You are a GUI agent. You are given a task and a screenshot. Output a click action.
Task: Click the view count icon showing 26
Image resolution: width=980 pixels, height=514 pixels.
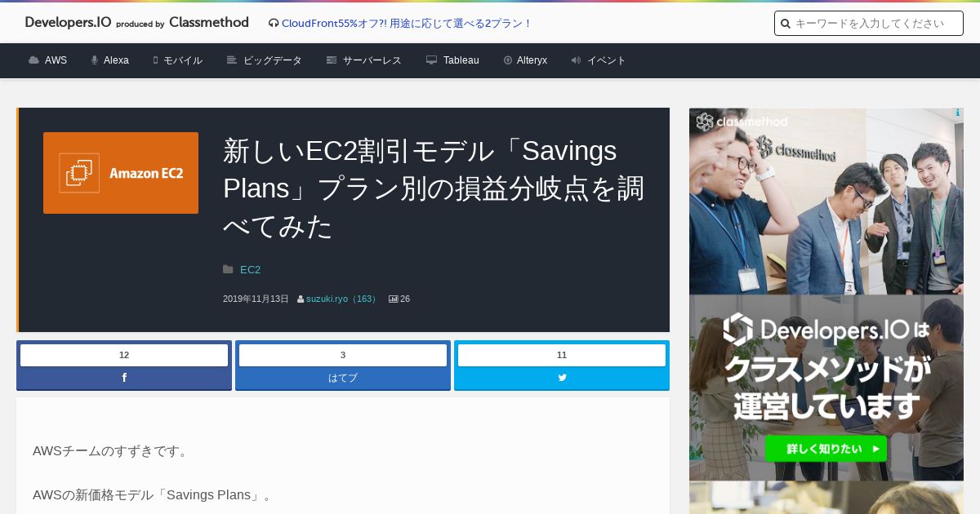(x=393, y=299)
